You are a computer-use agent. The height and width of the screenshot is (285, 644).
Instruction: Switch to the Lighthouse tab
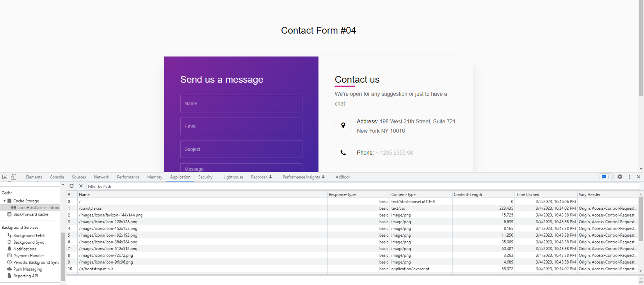[x=233, y=177]
